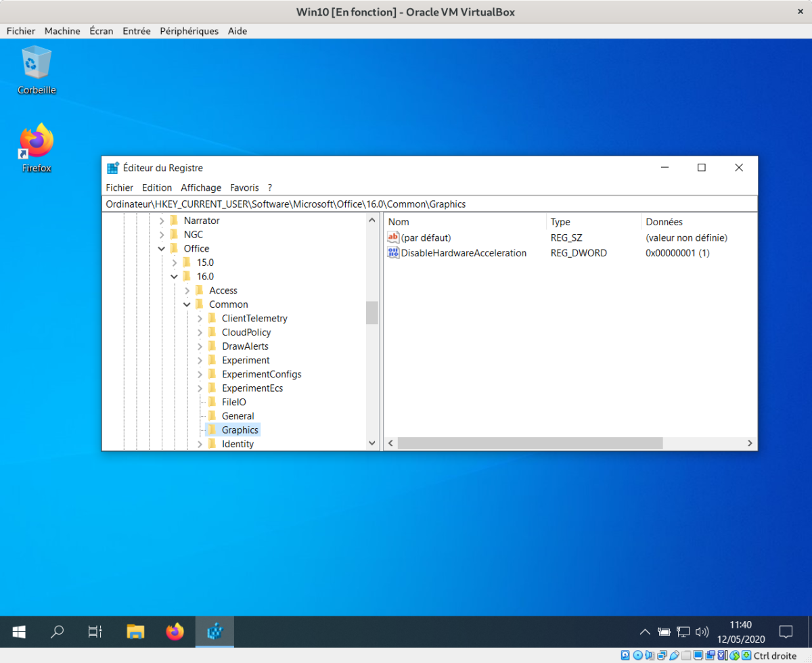812x663 pixels.
Task: Open VirtualBox hard disk activity indicator in status bar
Action: click(625, 655)
